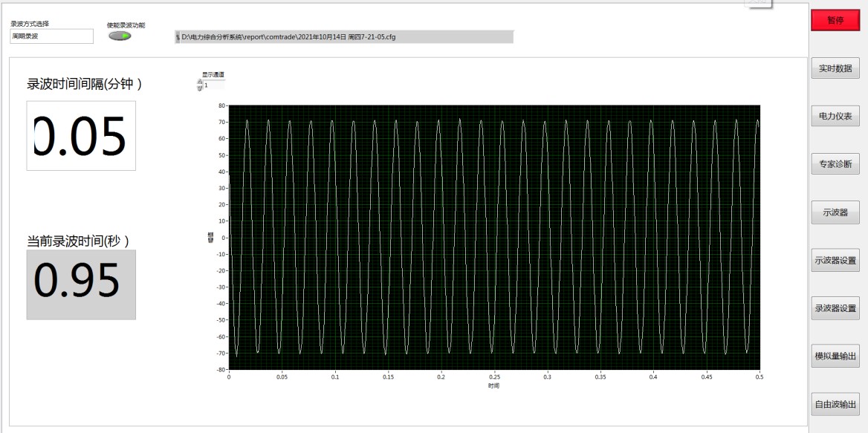
Task: Click the x-axis label 0.1
Action: coord(335,377)
